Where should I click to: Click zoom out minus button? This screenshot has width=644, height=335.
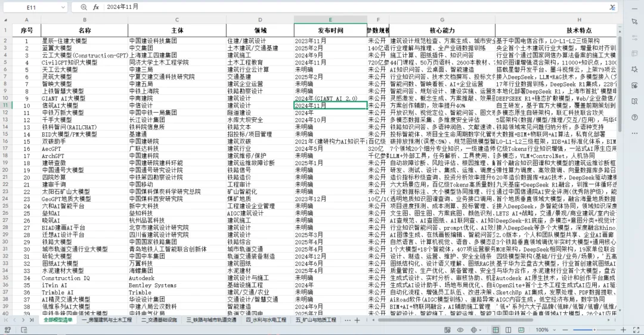coord(565,330)
